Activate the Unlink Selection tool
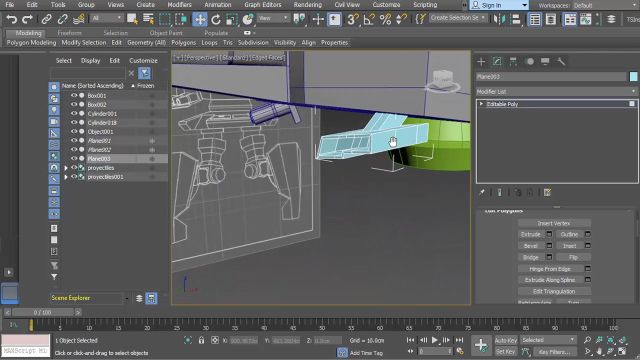 pyautogui.click(x=62, y=19)
